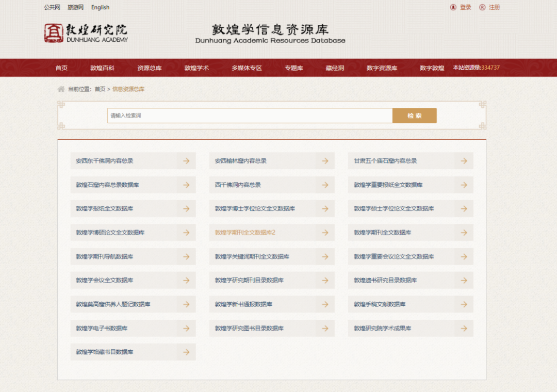Click the arrow beside 敦煌学重要报纸全文数据库
Screen dimensions: 557x392
pyautogui.click(x=464, y=185)
